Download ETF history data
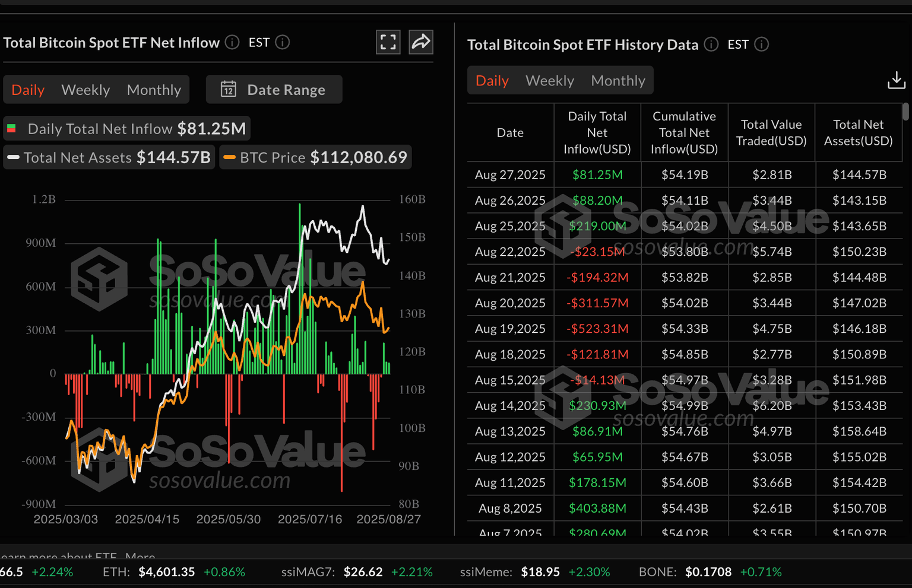 coord(896,80)
